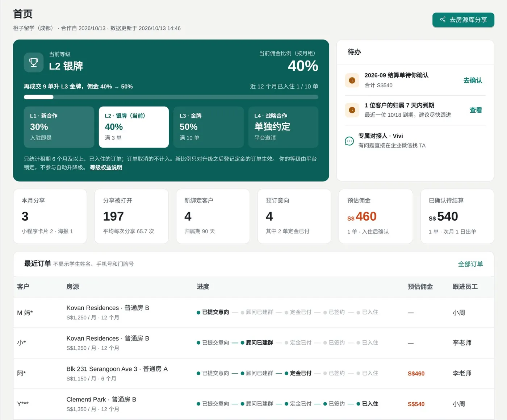This screenshot has height=420, width=507.
Task: Click the S$460 commission in 阿* row
Action: tap(416, 374)
